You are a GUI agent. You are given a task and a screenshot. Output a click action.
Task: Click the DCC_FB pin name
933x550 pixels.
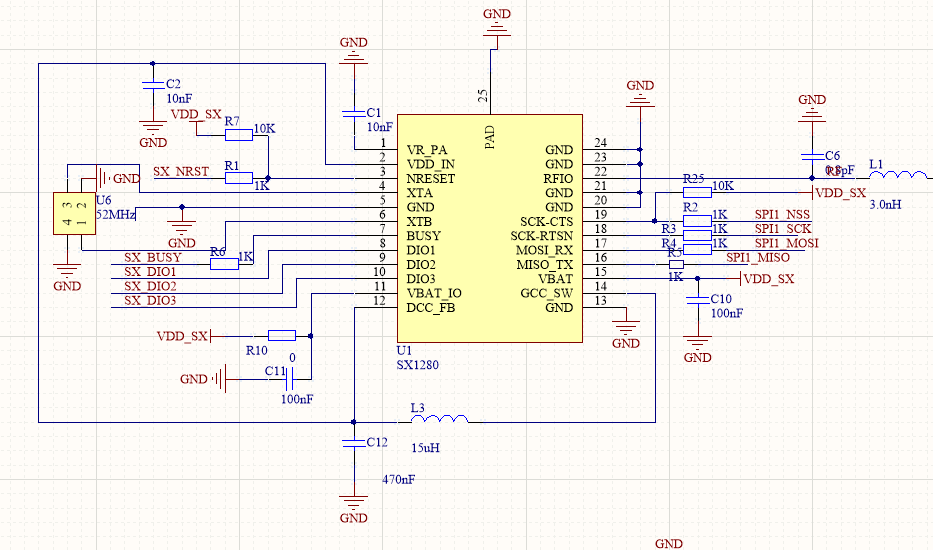(x=431, y=308)
